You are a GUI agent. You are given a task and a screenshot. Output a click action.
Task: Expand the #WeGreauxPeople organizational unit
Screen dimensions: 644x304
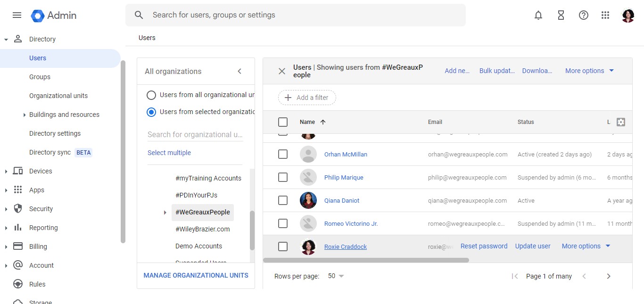click(165, 213)
